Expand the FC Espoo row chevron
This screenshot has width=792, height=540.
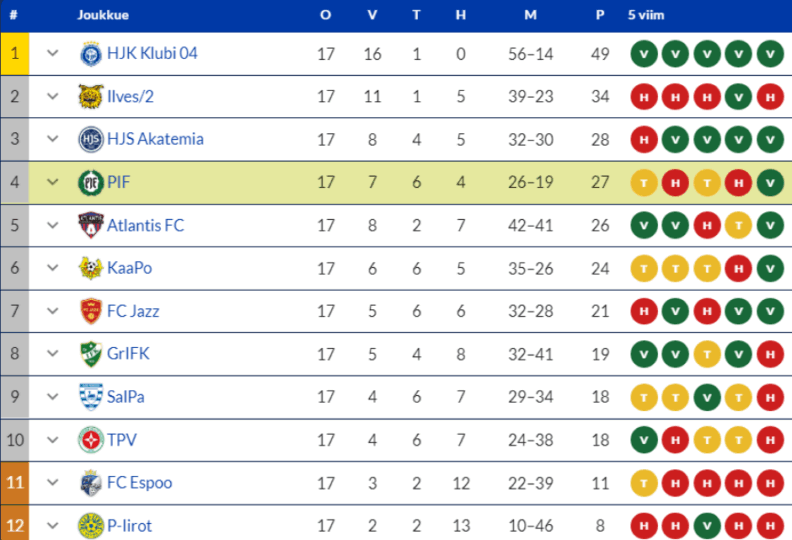tap(53, 483)
